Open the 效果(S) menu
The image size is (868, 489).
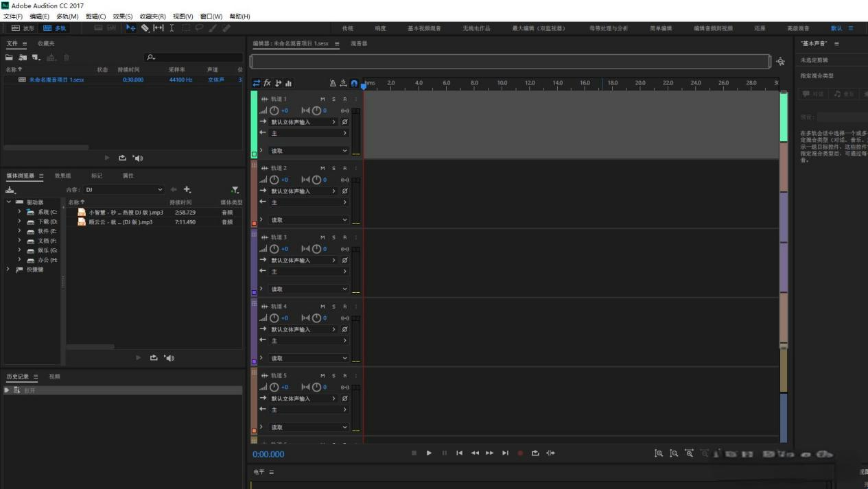(x=123, y=16)
